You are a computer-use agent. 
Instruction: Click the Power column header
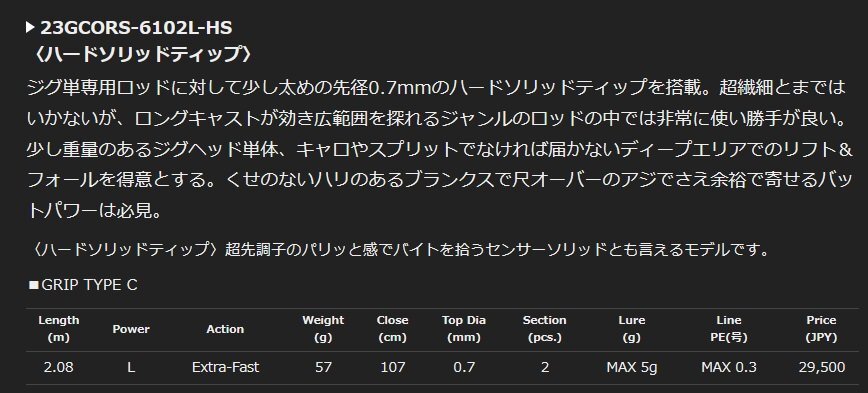pyautogui.click(x=131, y=329)
